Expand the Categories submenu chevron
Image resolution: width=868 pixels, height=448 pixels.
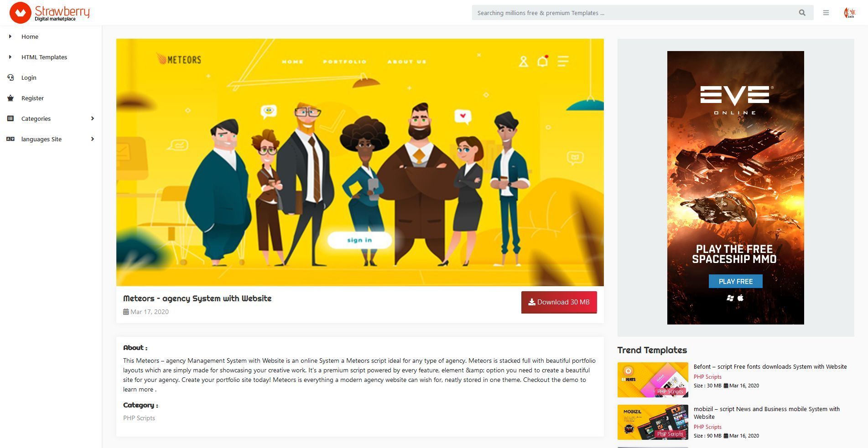click(x=93, y=118)
